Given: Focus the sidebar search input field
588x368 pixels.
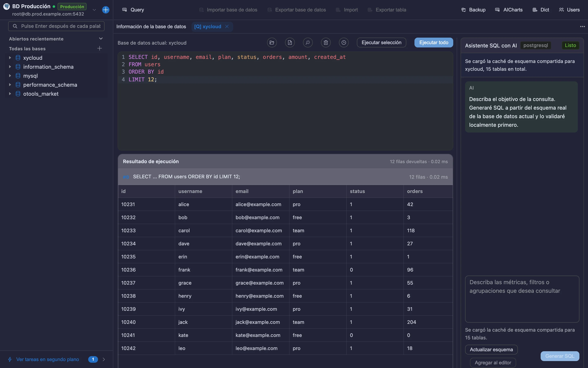Looking at the screenshot, I should click(56, 26).
